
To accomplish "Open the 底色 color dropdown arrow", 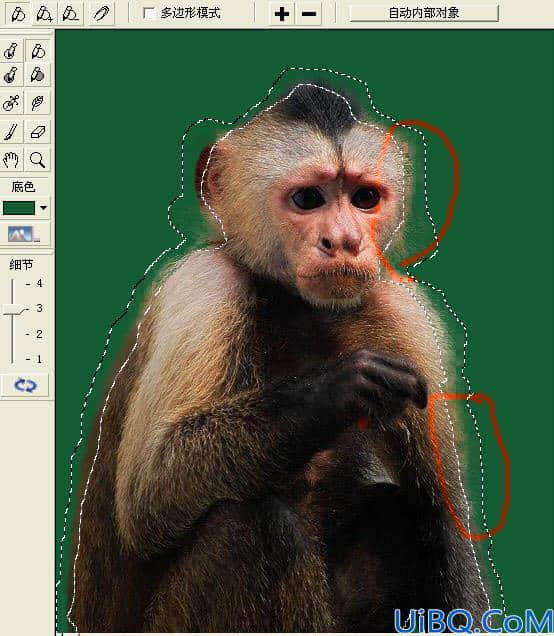I will [x=43, y=208].
